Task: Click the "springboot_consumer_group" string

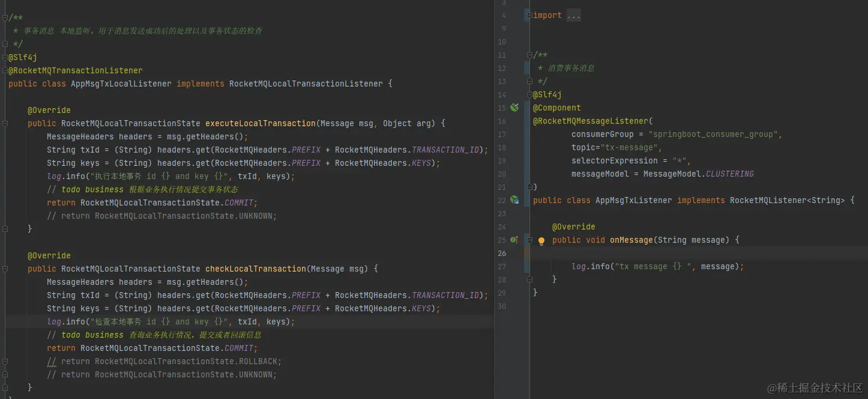Action: 713,134
